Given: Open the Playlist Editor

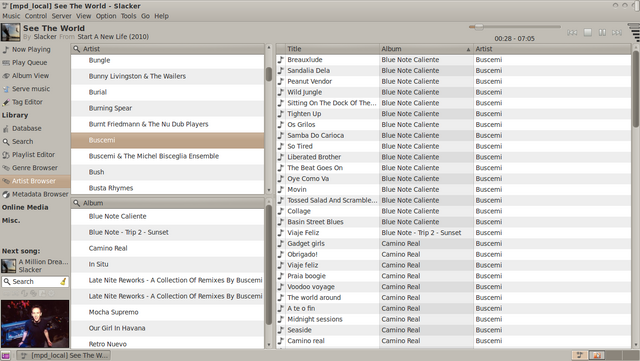Looking at the screenshot, I should point(33,154).
